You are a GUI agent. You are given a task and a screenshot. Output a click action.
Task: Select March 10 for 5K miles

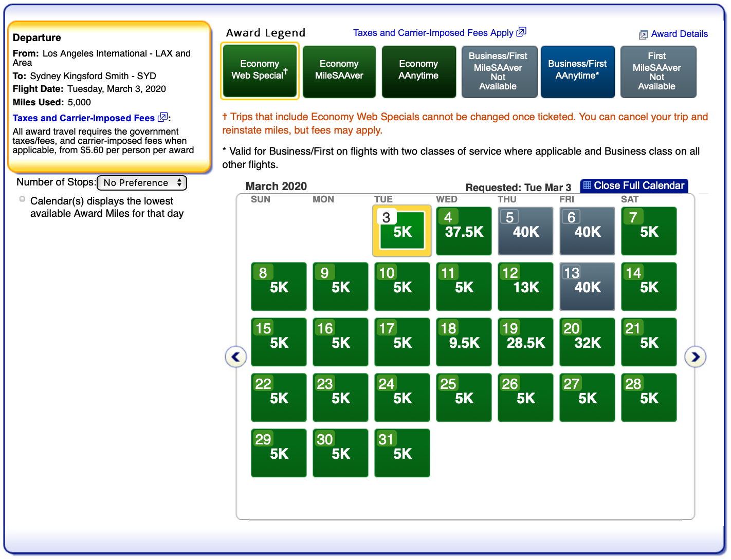pyautogui.click(x=402, y=287)
